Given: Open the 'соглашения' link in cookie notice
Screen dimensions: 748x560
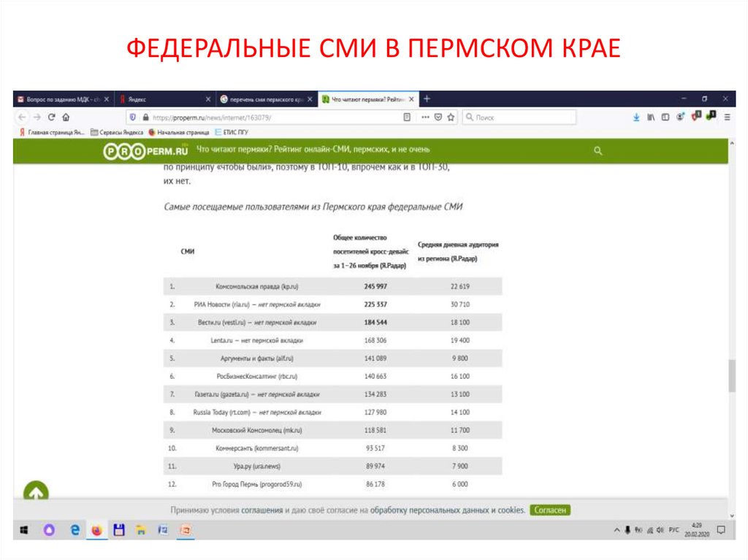Looking at the screenshot, I should (262, 510).
